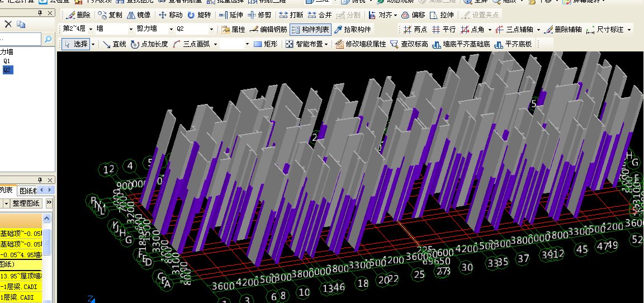Click the 删除 (delete) tool

point(78,15)
